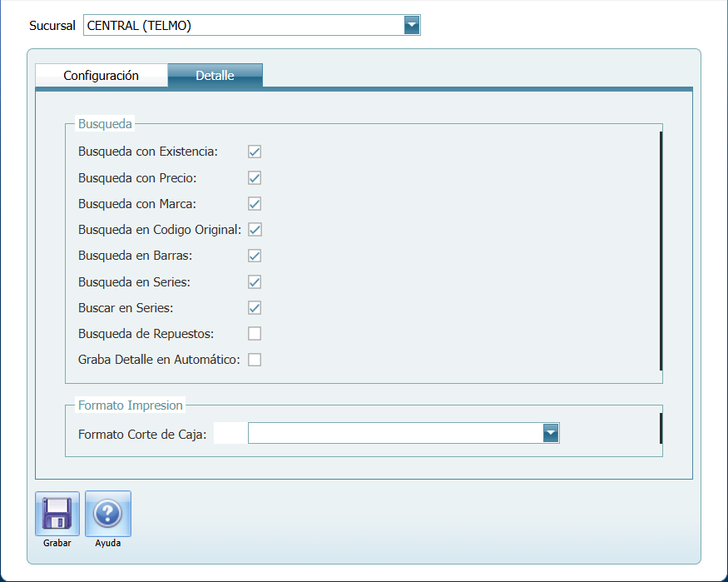Screen dimensions: 728x582
Task: Toggle the Busqueda con Existencia checkbox
Action: 255,152
